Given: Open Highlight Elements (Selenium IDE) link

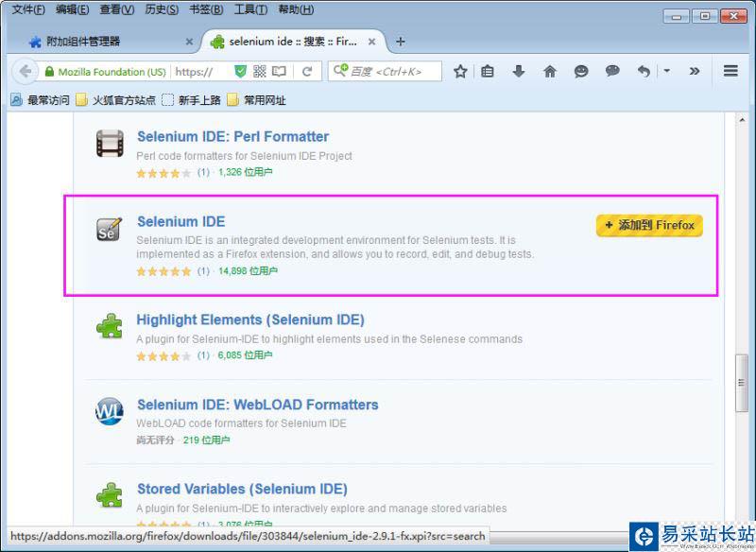Looking at the screenshot, I should click(250, 319).
